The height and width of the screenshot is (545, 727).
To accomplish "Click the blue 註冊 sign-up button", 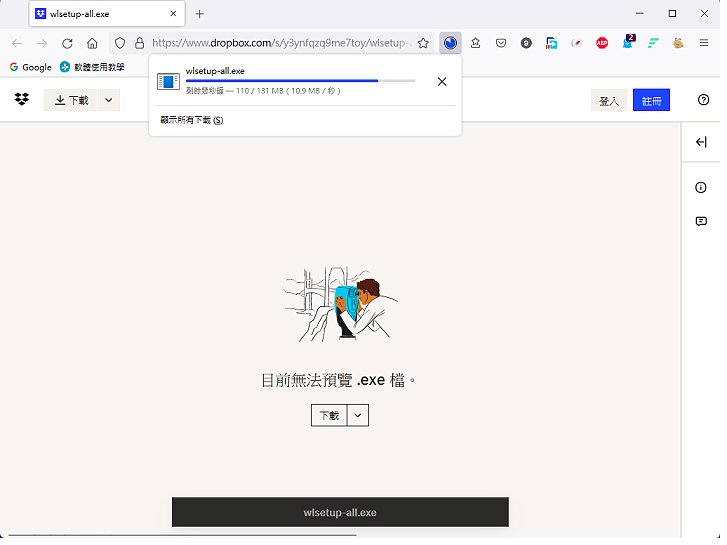I will 651,101.
